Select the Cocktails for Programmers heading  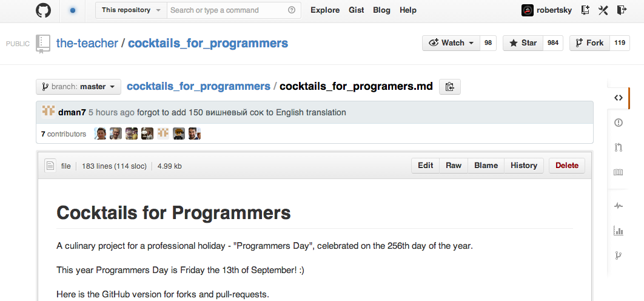(173, 213)
